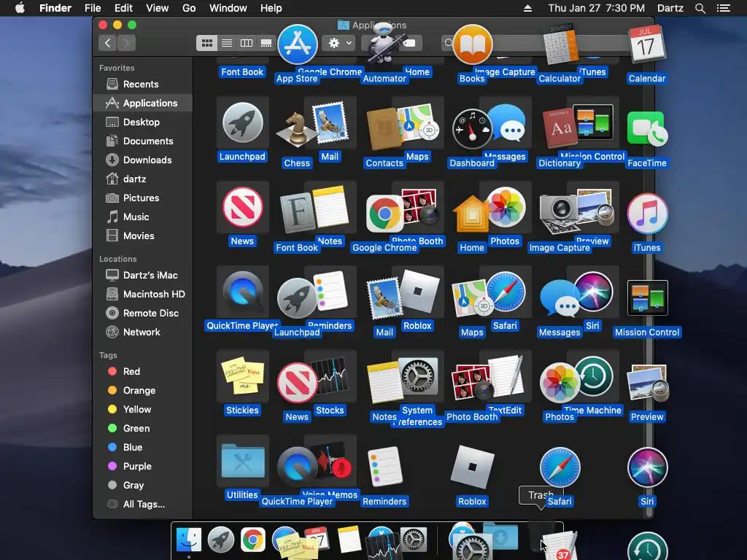Open the Utilities folder
This screenshot has height=560, width=747.
[242, 460]
